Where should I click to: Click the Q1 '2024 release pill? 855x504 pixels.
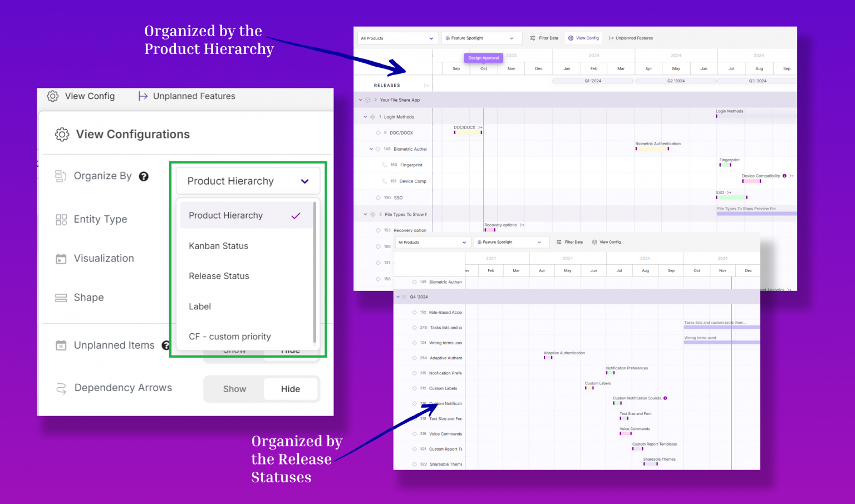pyautogui.click(x=593, y=81)
